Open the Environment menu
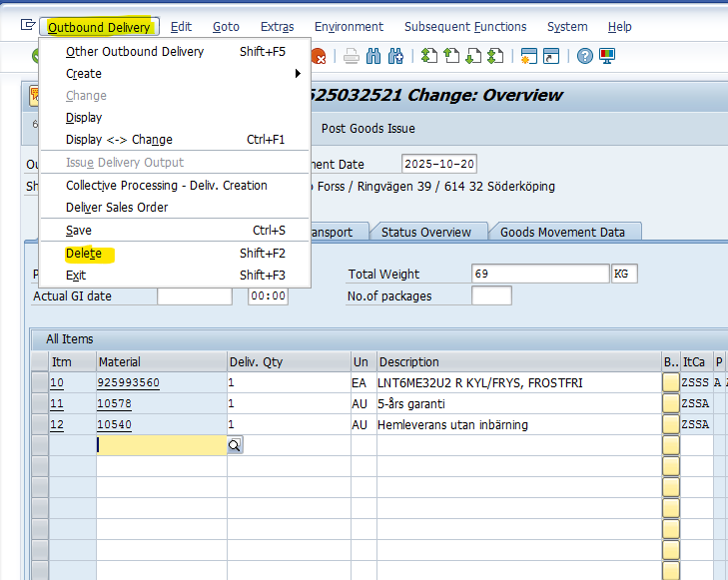Image resolution: width=728 pixels, height=580 pixels. click(349, 27)
